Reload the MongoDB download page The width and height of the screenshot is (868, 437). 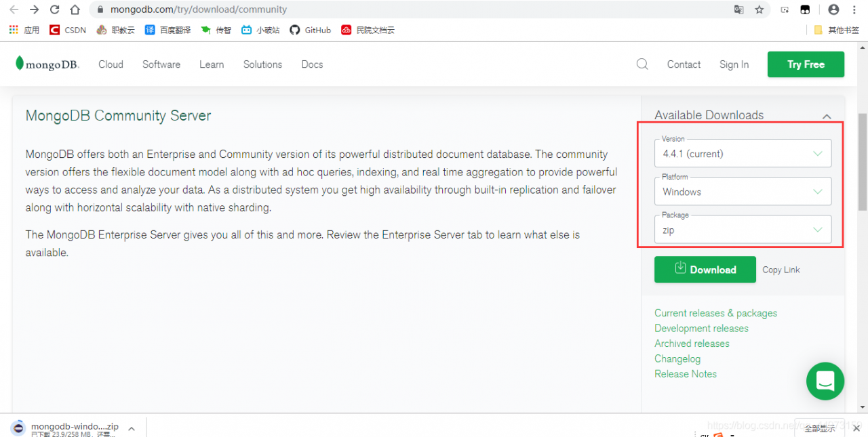point(55,9)
